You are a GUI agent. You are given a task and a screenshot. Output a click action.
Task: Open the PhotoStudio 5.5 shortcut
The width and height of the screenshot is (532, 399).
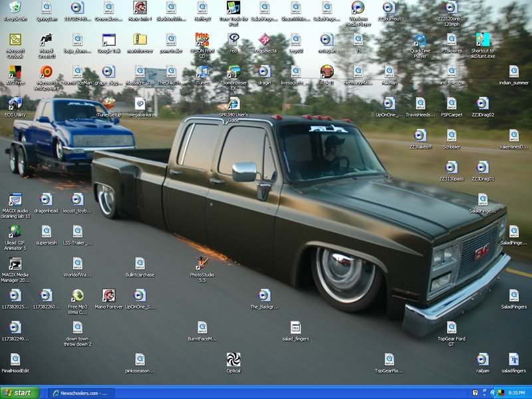coord(202,263)
